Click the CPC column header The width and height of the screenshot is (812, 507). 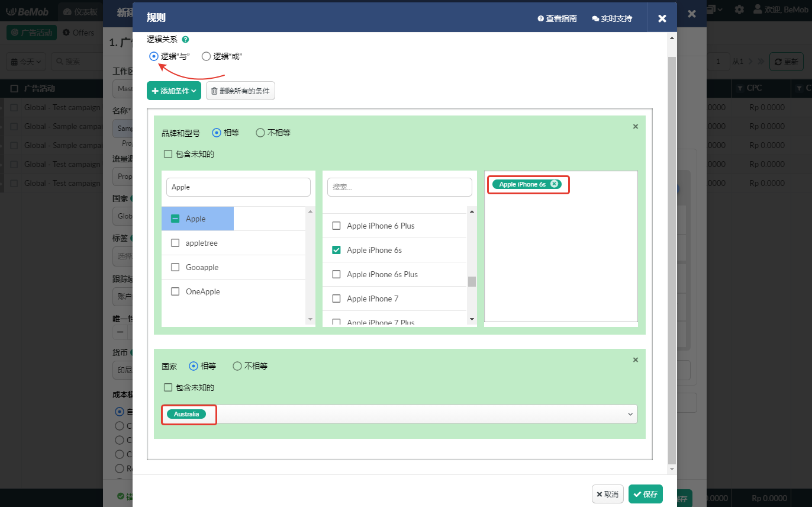(754, 88)
